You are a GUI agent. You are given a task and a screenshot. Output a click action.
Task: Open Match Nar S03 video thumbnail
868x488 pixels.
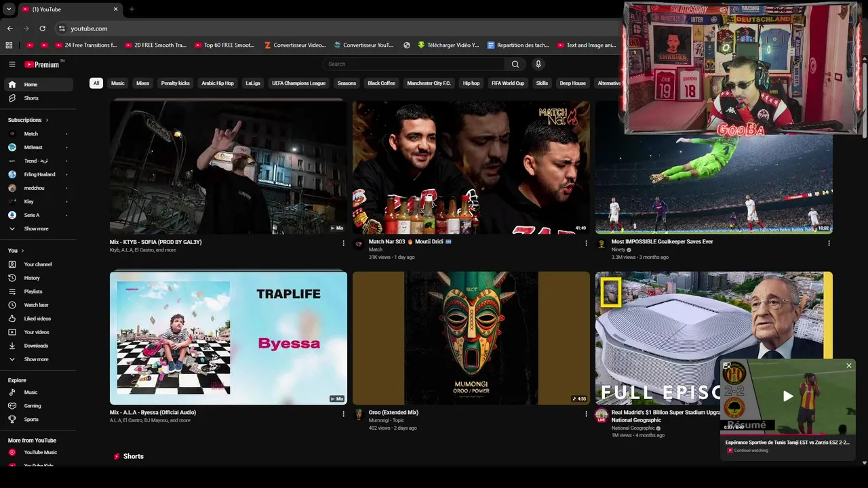[x=471, y=167]
